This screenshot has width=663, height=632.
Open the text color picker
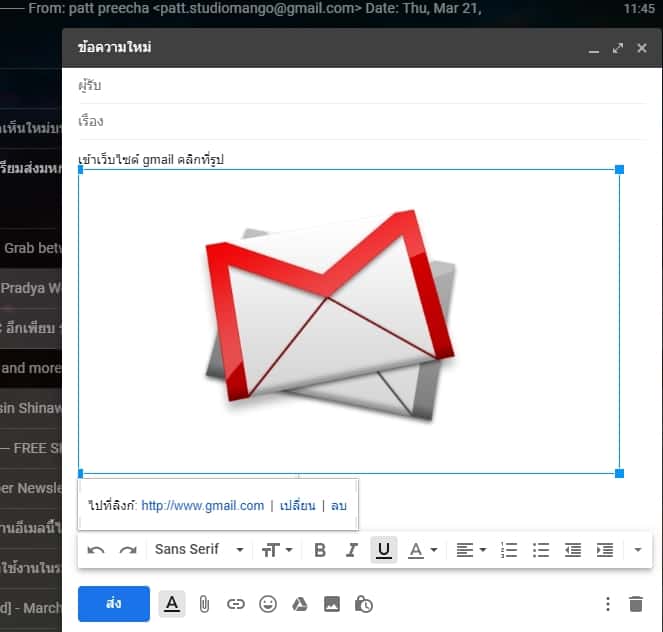tap(422, 550)
